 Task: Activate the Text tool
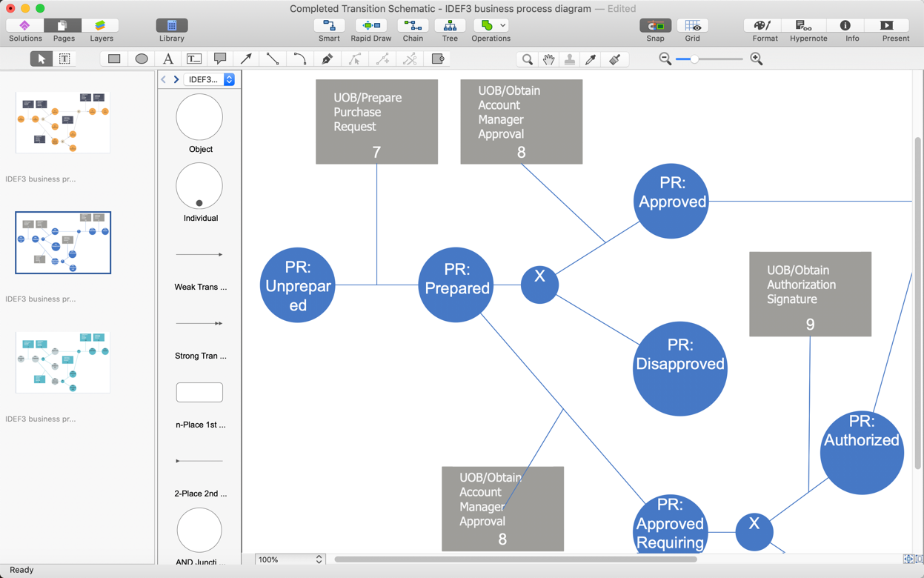point(168,59)
